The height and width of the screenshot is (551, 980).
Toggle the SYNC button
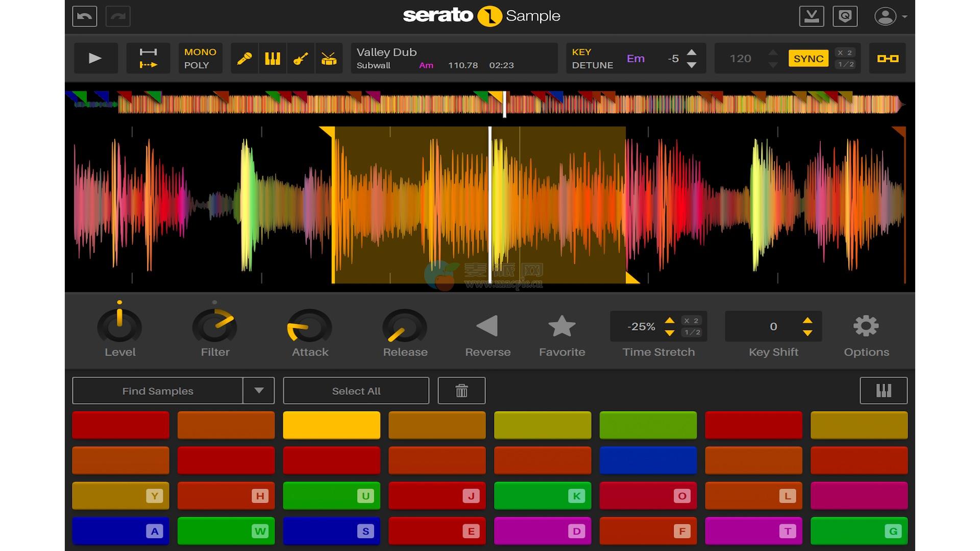(x=808, y=59)
